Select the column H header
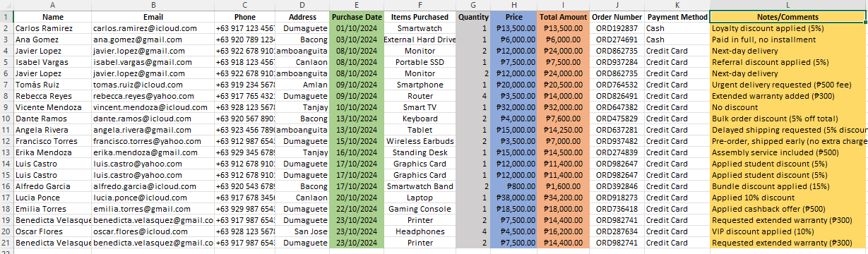Viewport: 868px width, 254px height. [x=513, y=5]
